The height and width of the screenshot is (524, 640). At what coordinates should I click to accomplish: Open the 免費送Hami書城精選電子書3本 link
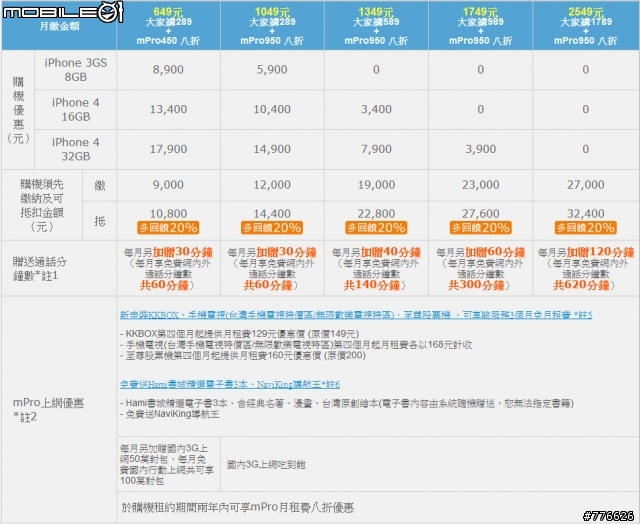(230, 384)
